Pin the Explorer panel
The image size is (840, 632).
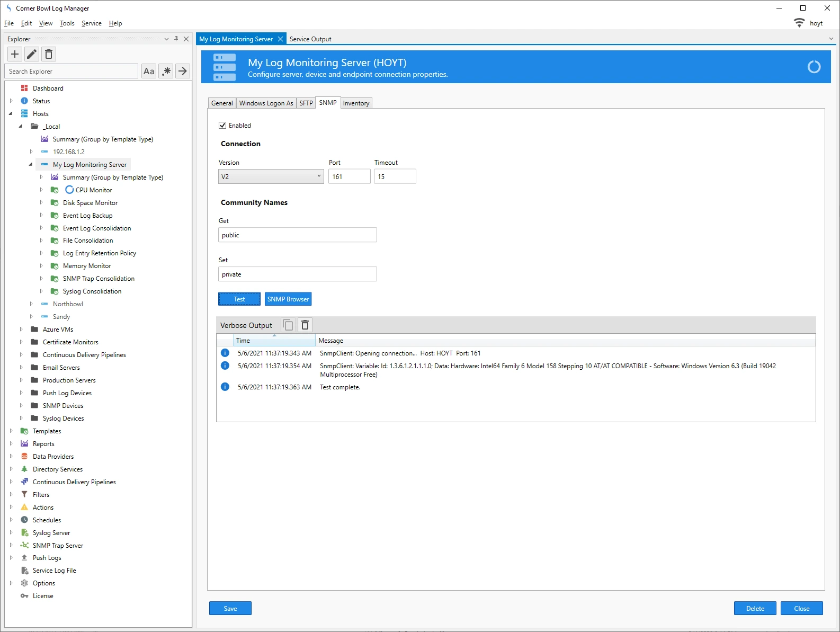(176, 39)
